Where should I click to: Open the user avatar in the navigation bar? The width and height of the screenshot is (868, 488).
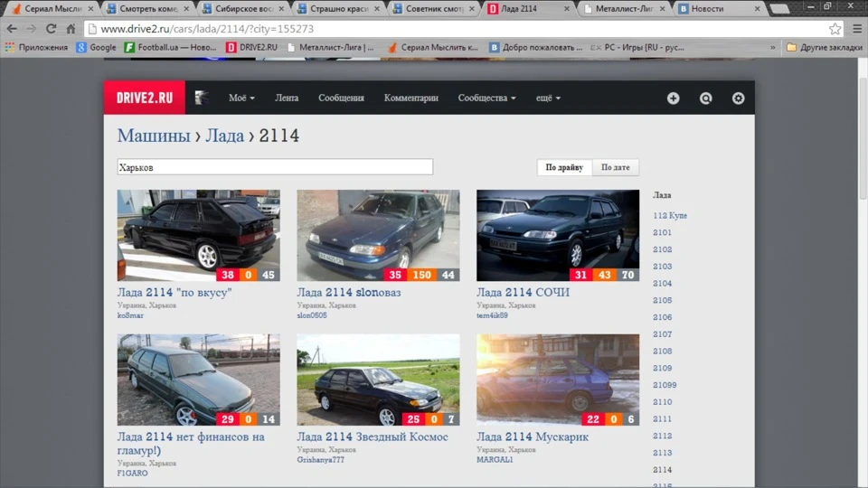pos(202,98)
